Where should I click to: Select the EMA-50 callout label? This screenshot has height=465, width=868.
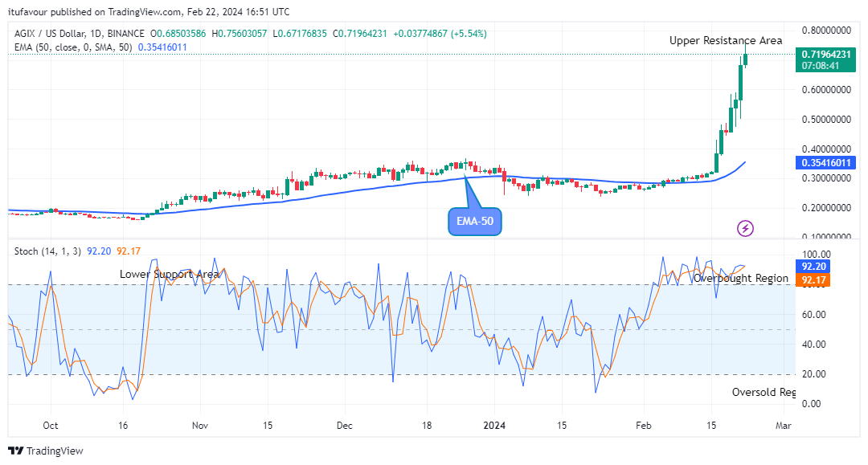[474, 221]
